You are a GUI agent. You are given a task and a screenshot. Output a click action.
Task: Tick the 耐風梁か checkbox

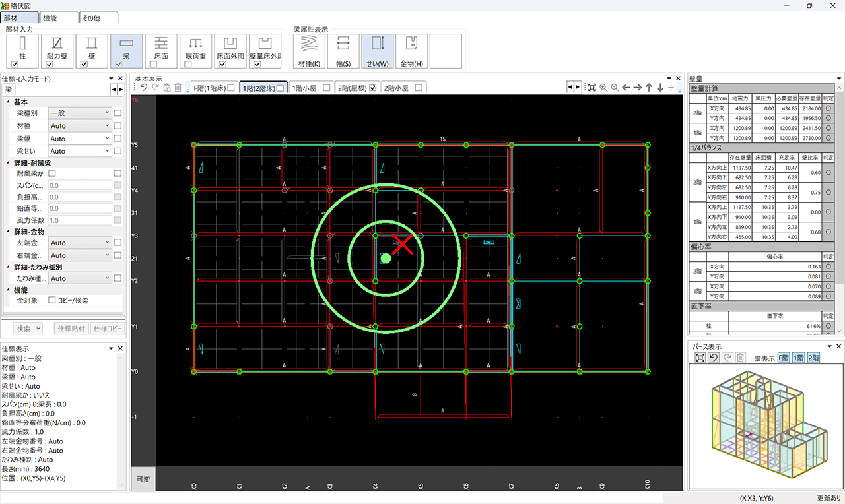click(x=52, y=173)
